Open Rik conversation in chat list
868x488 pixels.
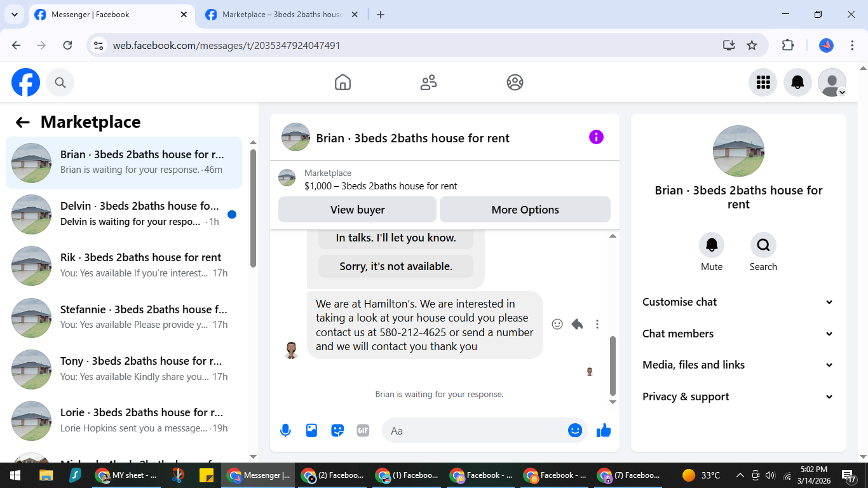[x=124, y=266]
